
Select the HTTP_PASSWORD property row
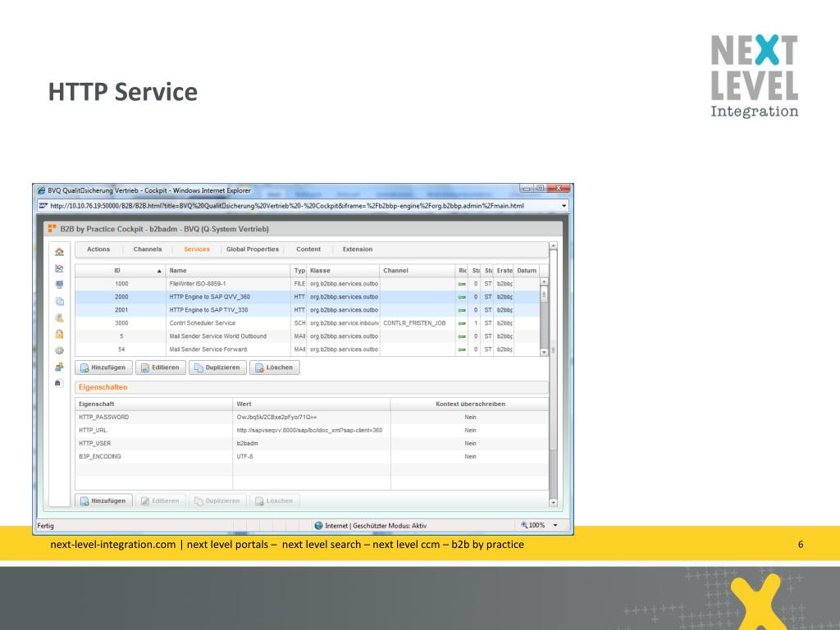pyautogui.click(x=311, y=418)
